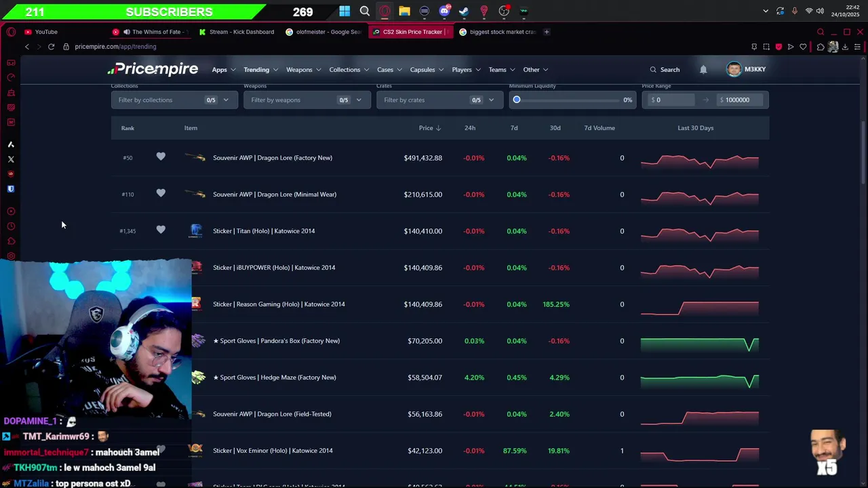Image resolution: width=868 pixels, height=488 pixels.
Task: Open Steam from the taskbar
Action: click(464, 11)
